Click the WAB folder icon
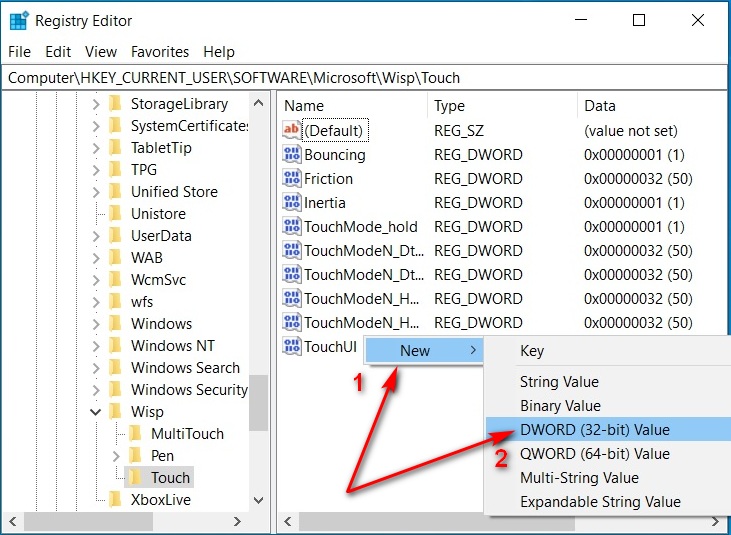Viewport: 731px width, 535px height. pyautogui.click(x=116, y=257)
